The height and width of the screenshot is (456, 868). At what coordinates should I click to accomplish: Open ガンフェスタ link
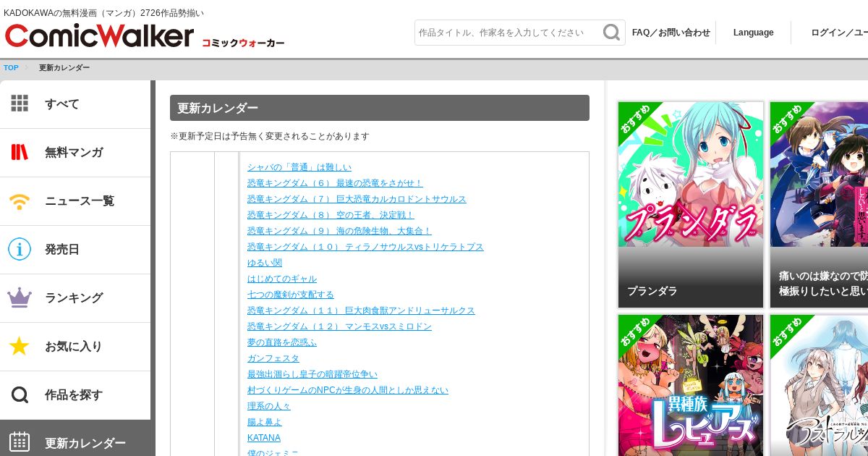click(273, 358)
